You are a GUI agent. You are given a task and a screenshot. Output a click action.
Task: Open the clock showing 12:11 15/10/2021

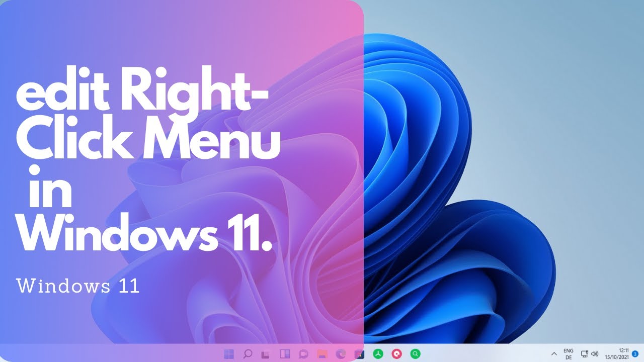click(617, 354)
